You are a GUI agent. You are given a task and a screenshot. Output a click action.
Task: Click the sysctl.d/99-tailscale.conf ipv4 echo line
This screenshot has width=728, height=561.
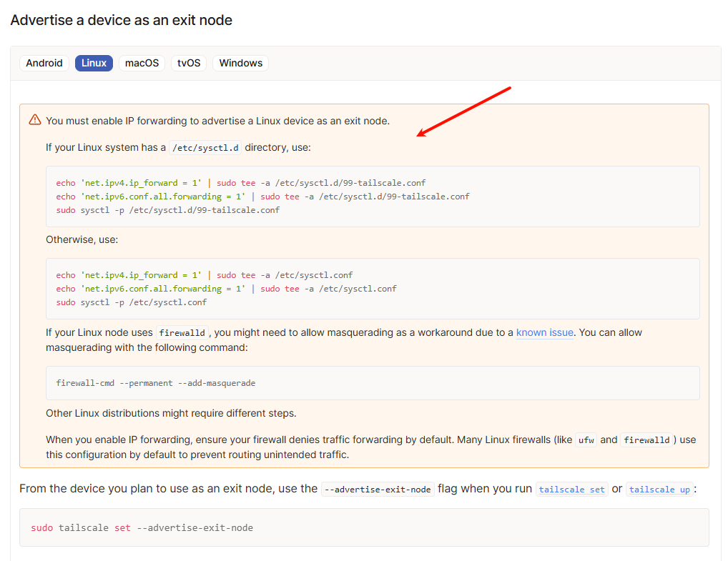[x=240, y=183]
